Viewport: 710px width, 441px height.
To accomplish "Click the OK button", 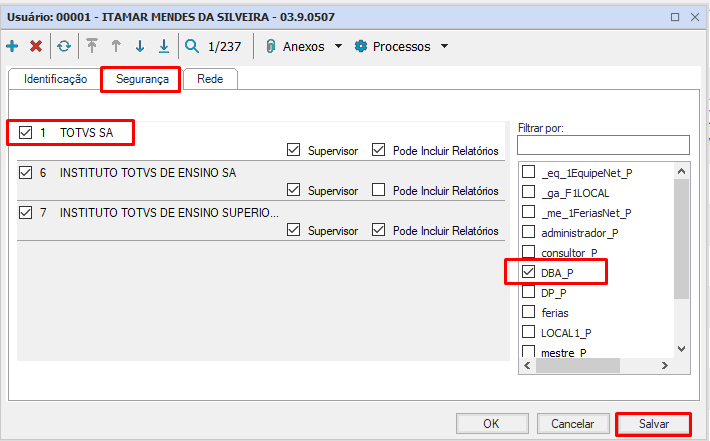I will pyautogui.click(x=492, y=424).
